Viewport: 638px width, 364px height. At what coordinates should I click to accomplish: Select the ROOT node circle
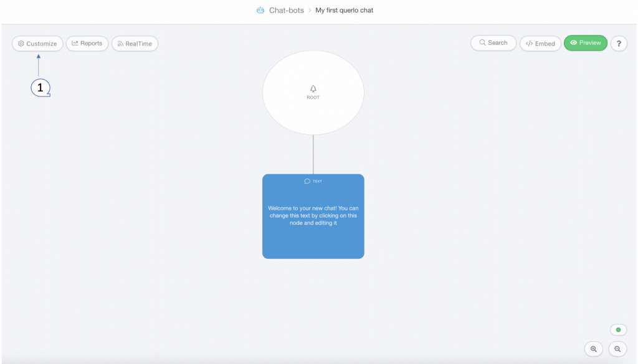point(313,93)
